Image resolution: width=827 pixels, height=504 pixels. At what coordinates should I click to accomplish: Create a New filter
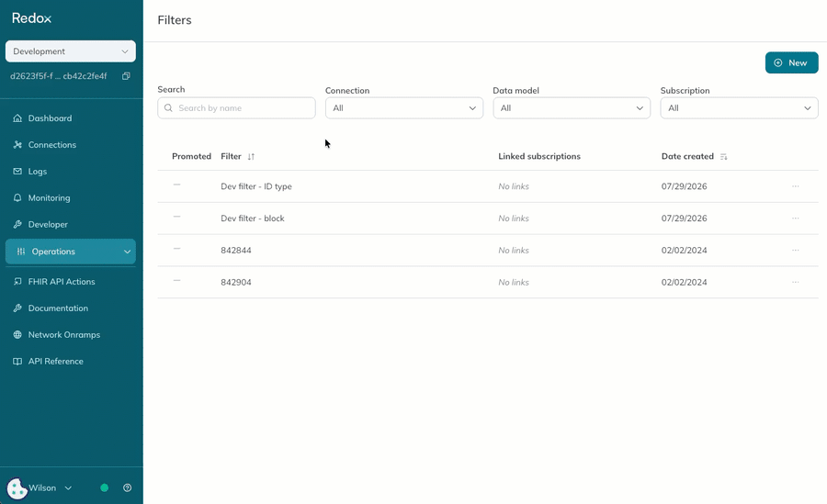pos(792,62)
